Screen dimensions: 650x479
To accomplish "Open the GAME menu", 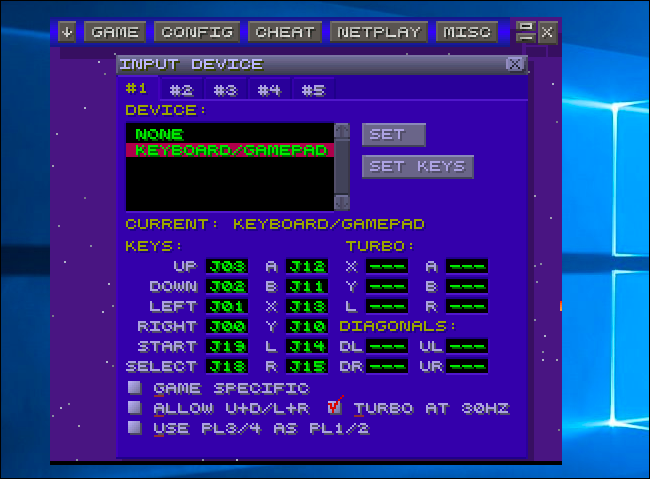I will pyautogui.click(x=115, y=32).
